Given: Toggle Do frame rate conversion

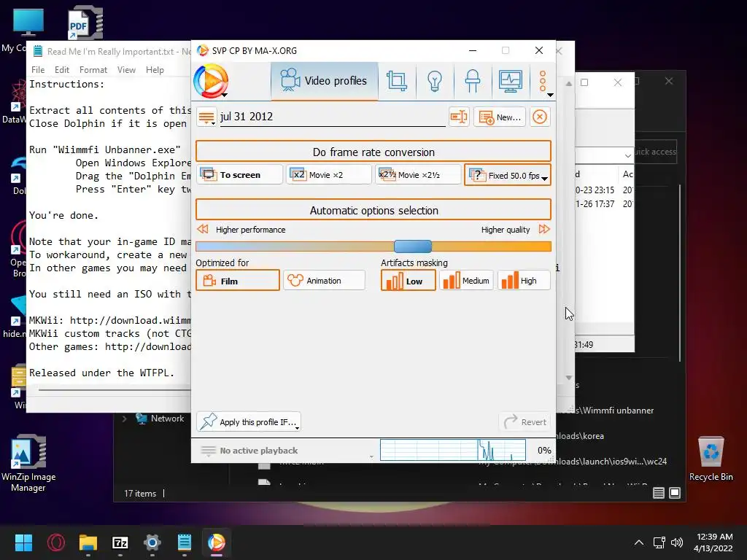Looking at the screenshot, I should 373,152.
